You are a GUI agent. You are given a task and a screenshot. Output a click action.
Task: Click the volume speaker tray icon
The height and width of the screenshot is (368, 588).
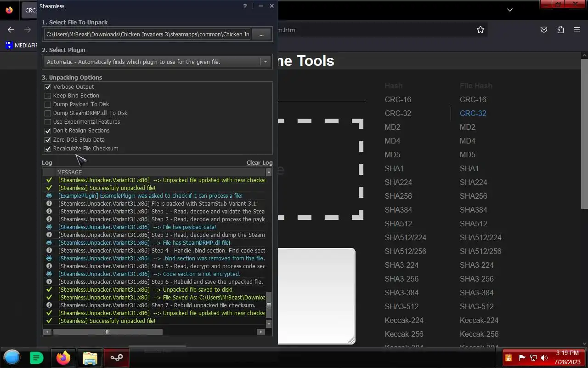point(544,358)
